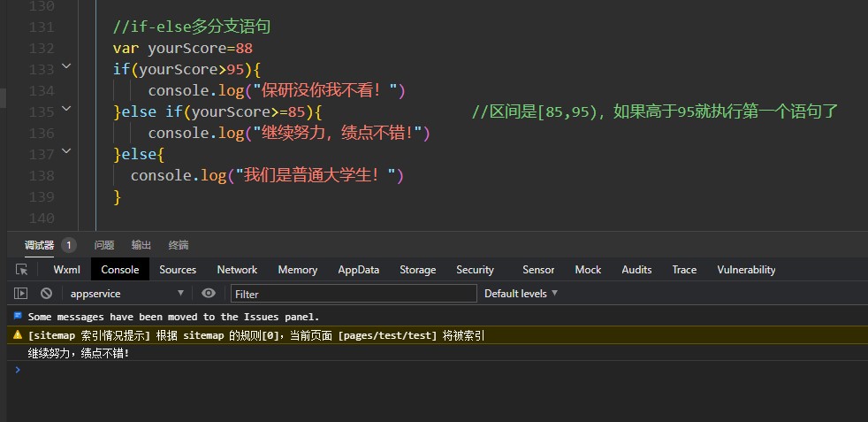
Task: Click the string "保研没你我不看！"
Action: [x=325, y=91]
